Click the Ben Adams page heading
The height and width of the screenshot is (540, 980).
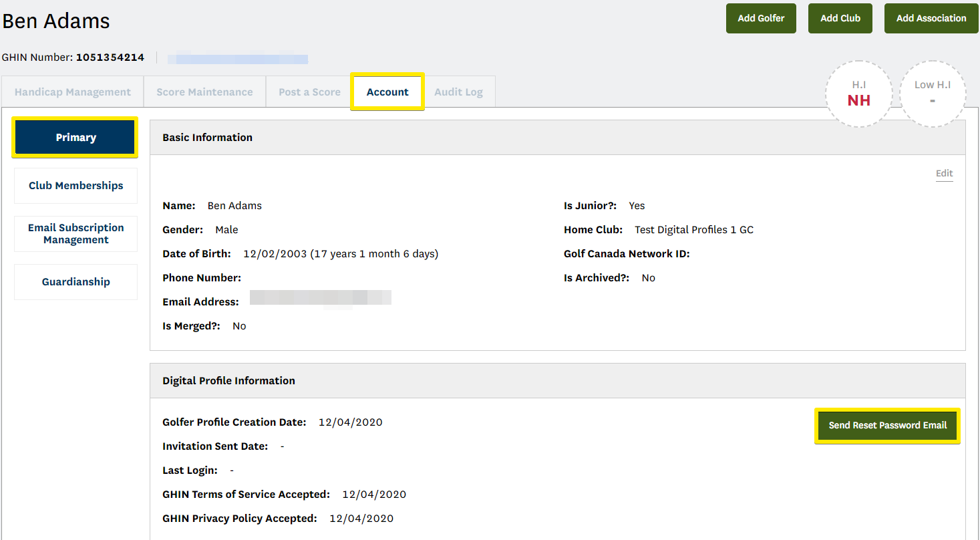[x=56, y=21]
